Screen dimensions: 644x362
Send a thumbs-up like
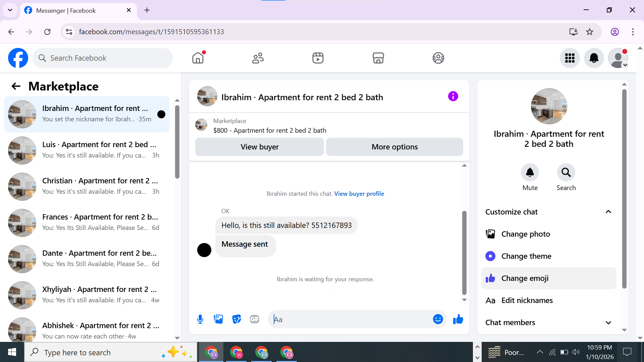pos(458,319)
